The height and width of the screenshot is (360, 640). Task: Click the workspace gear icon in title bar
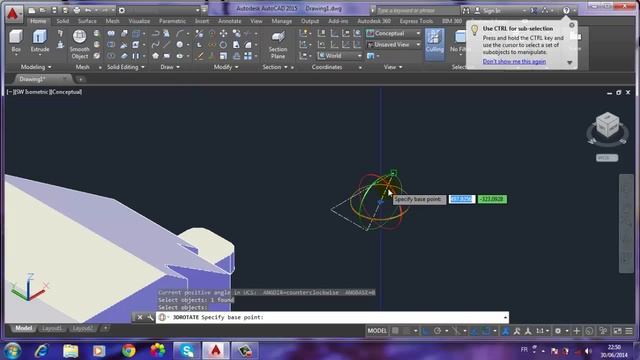click(x=122, y=10)
